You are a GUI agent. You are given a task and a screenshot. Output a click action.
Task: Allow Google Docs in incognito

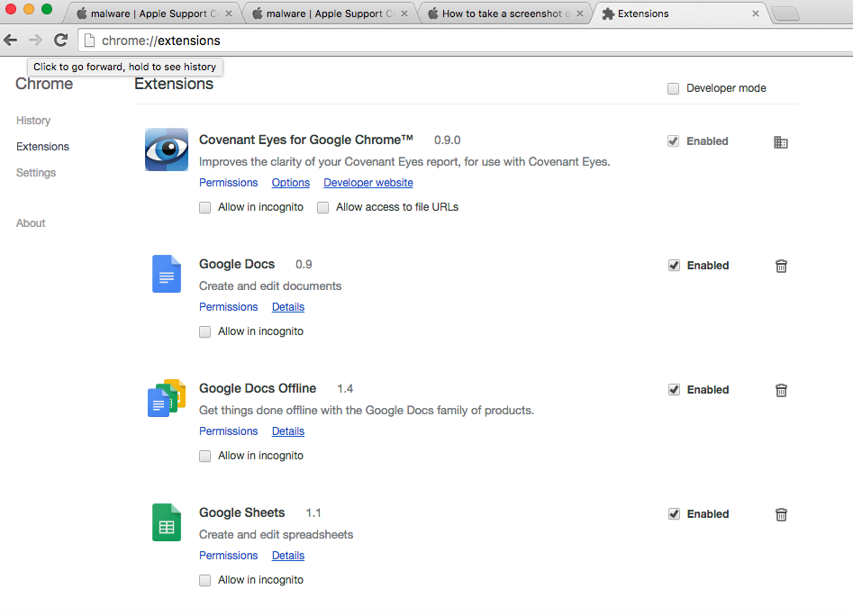pos(205,331)
